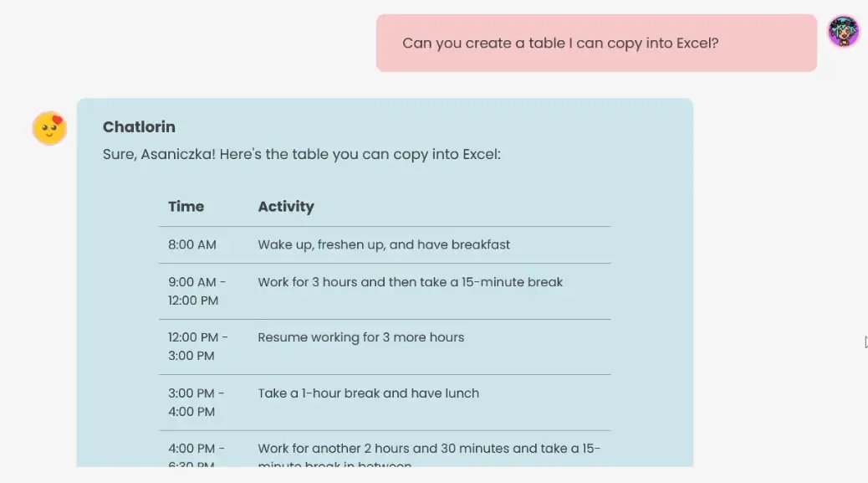The width and height of the screenshot is (868, 483).
Task: Select the 8:00 AM time cell
Action: pyautogui.click(x=192, y=245)
